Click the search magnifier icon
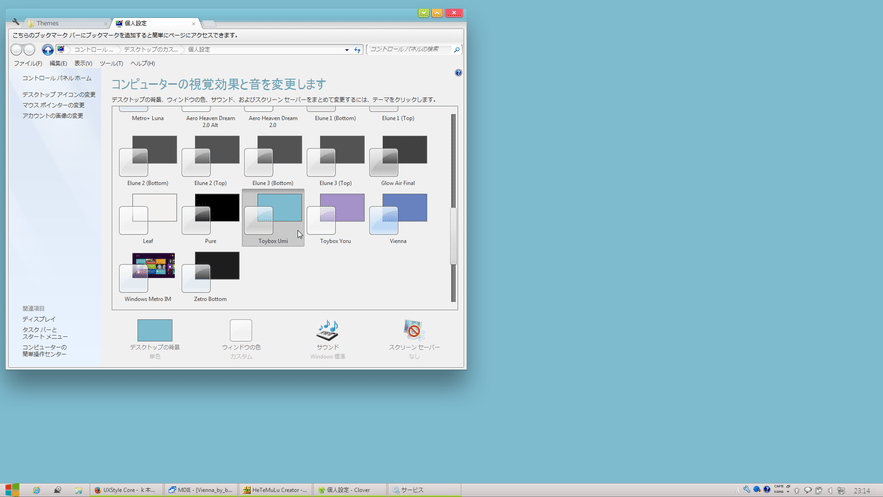 [x=457, y=50]
